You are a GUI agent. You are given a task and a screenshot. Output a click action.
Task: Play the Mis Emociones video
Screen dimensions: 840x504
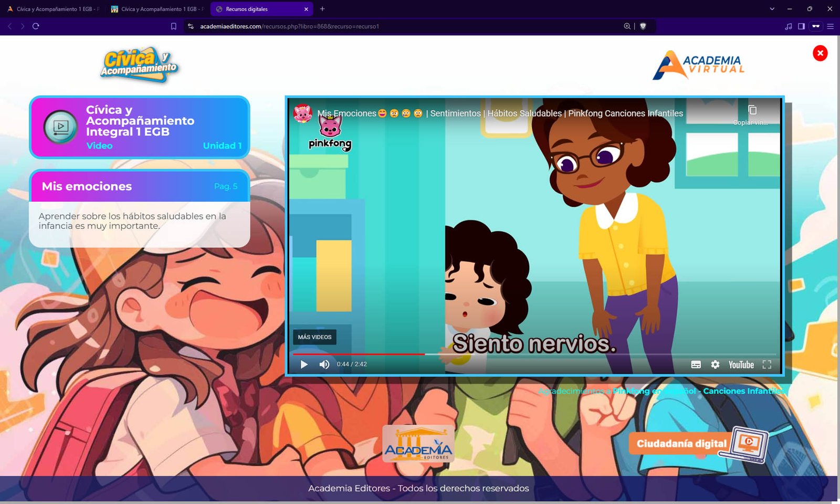tap(304, 364)
